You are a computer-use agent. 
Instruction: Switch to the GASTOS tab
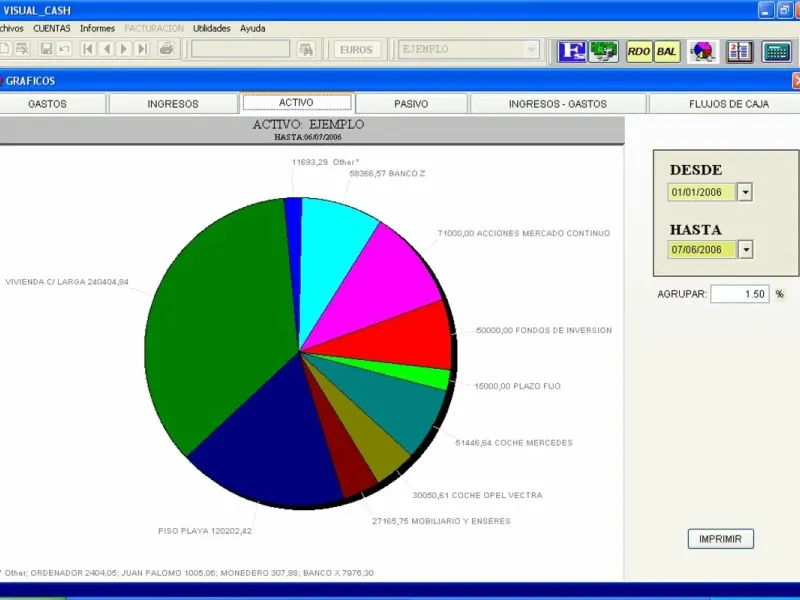pyautogui.click(x=53, y=104)
